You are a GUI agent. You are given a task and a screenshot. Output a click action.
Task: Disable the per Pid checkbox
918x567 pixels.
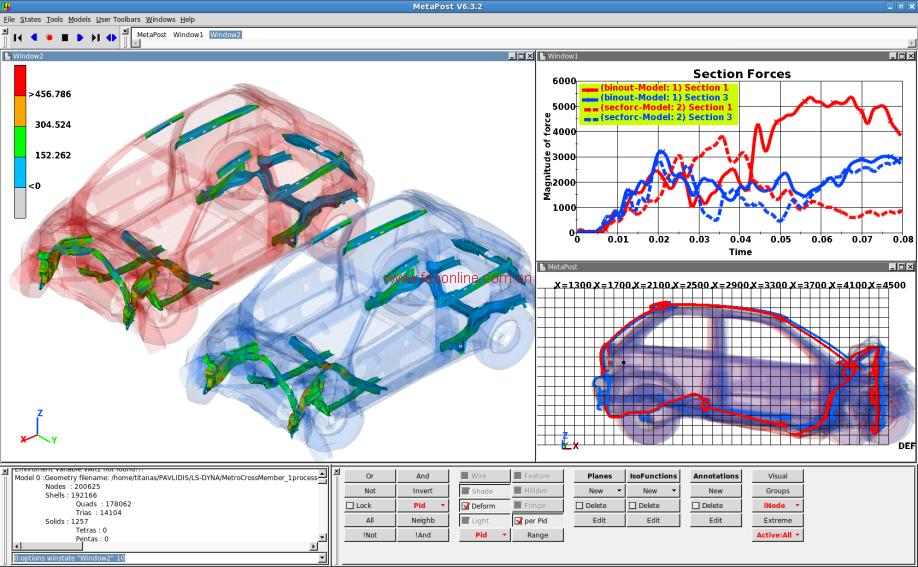click(x=518, y=521)
